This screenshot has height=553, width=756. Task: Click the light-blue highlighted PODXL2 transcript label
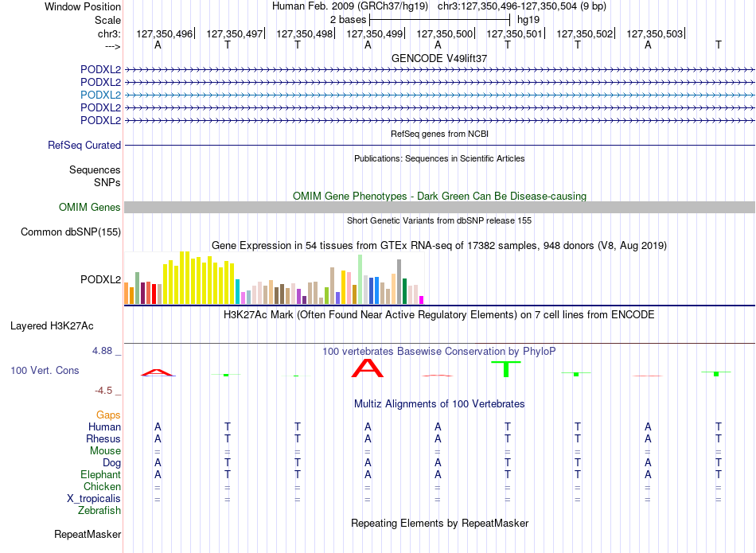pyautogui.click(x=101, y=95)
